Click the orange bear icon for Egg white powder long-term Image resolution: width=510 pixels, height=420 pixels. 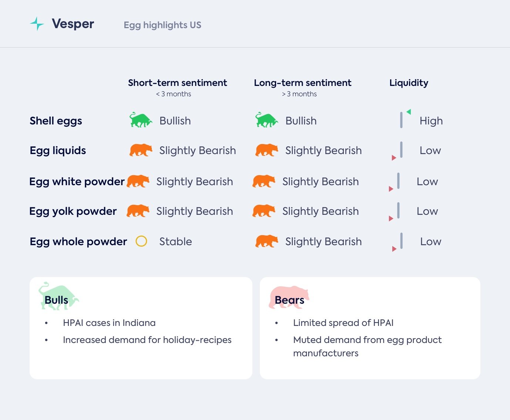(x=264, y=181)
